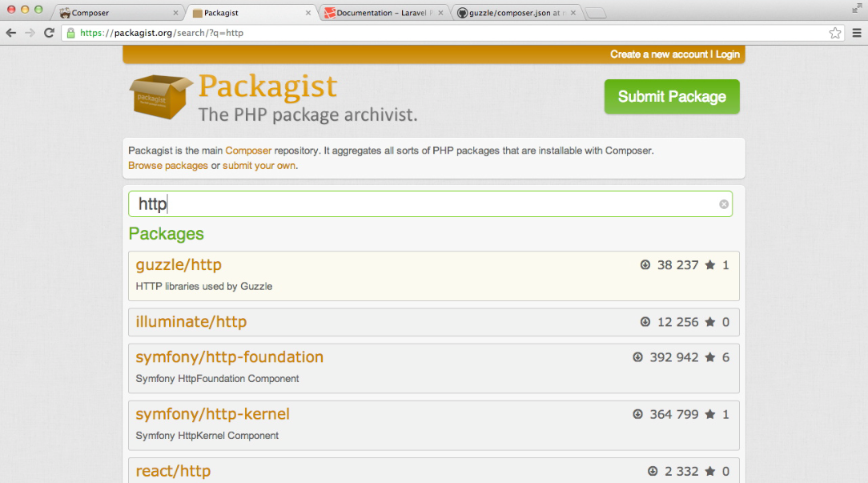This screenshot has width=868, height=483.
Task: Click the Browse packages link
Action: tap(167, 166)
